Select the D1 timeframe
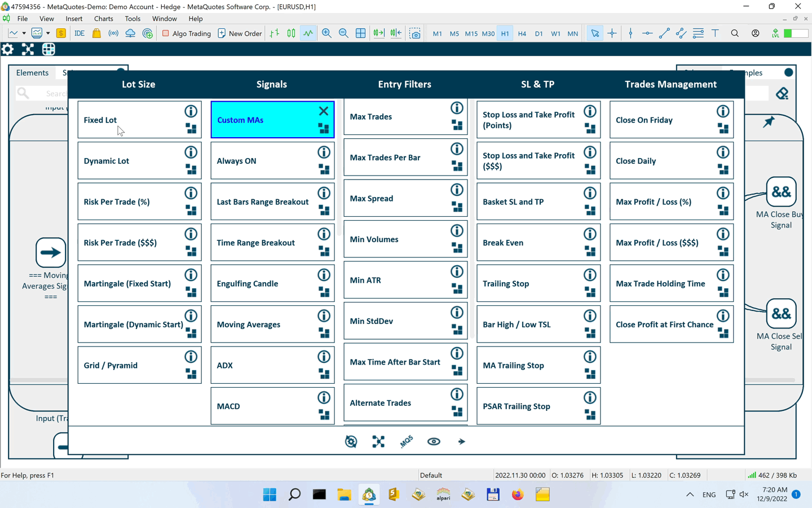This screenshot has height=508, width=812. pos(539,33)
